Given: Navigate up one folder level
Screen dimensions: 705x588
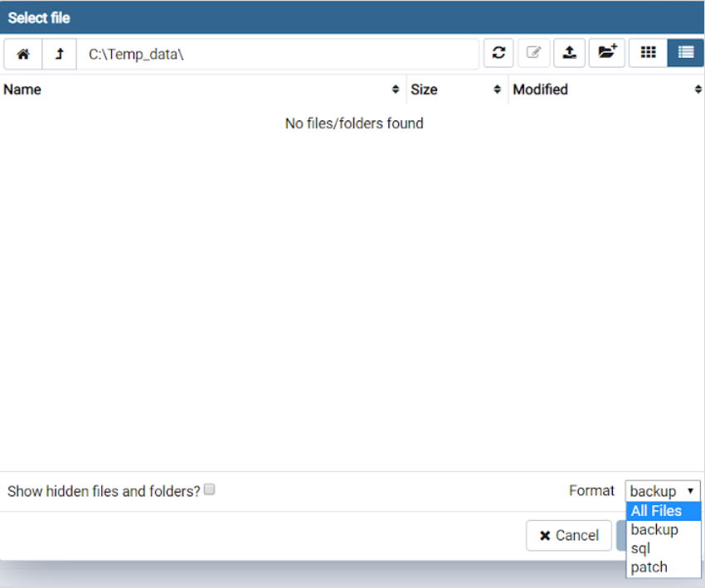Looking at the screenshot, I should pos(59,54).
